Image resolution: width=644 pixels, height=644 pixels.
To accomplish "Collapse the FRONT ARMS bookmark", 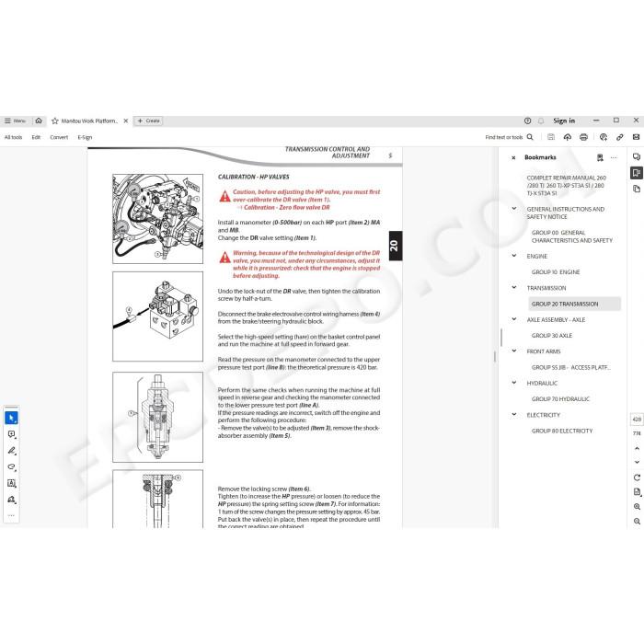I will click(x=513, y=351).
